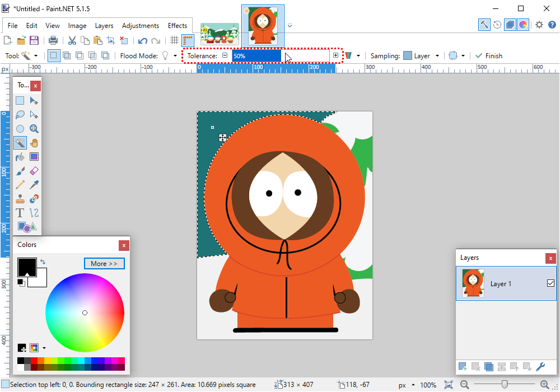Close the Colors panel
The width and height of the screenshot is (560, 392).
click(x=124, y=245)
